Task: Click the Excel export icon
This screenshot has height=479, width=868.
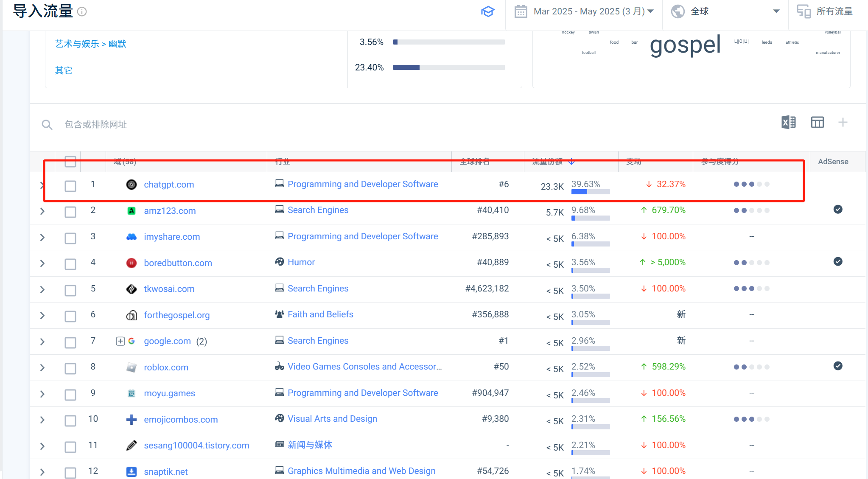Action: tap(788, 123)
